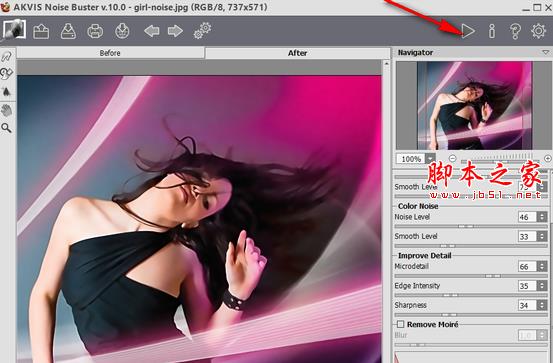Screen dimensions: 553x363
Task: Adjust Color Noise Smooth Level slider
Action: 470,246
